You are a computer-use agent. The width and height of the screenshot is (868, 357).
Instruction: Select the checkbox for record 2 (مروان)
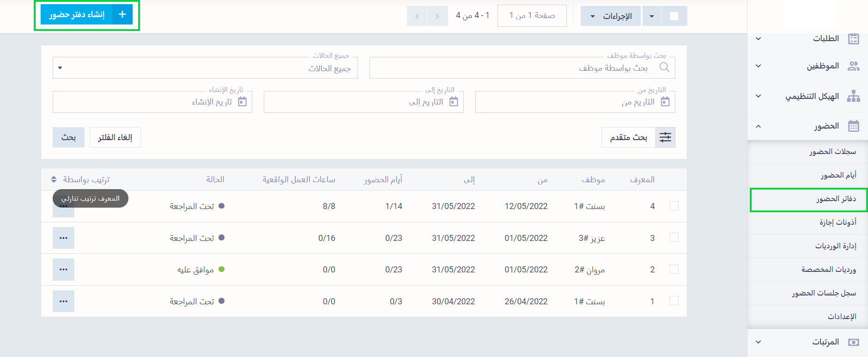[674, 269]
